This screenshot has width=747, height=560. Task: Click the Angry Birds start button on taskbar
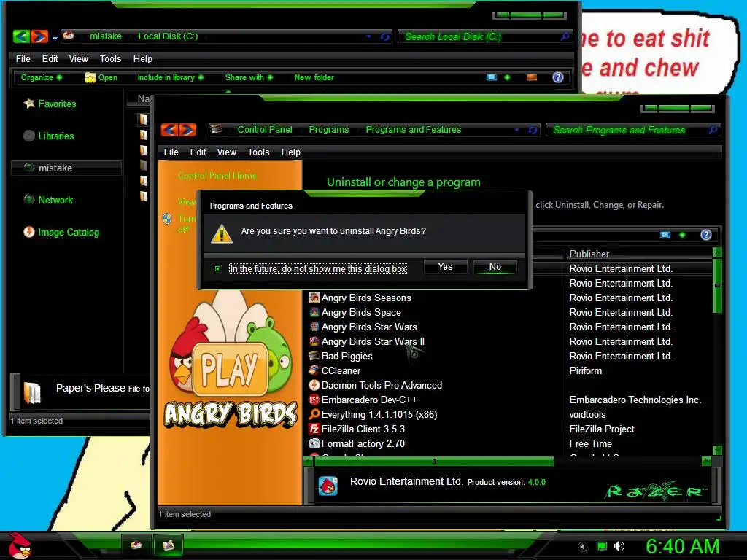coord(19,545)
